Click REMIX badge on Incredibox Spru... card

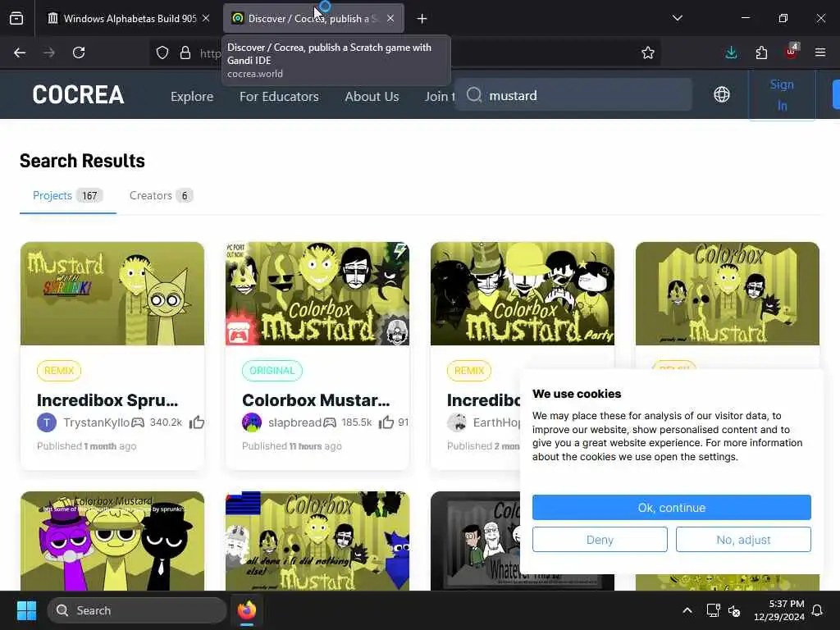coord(59,371)
